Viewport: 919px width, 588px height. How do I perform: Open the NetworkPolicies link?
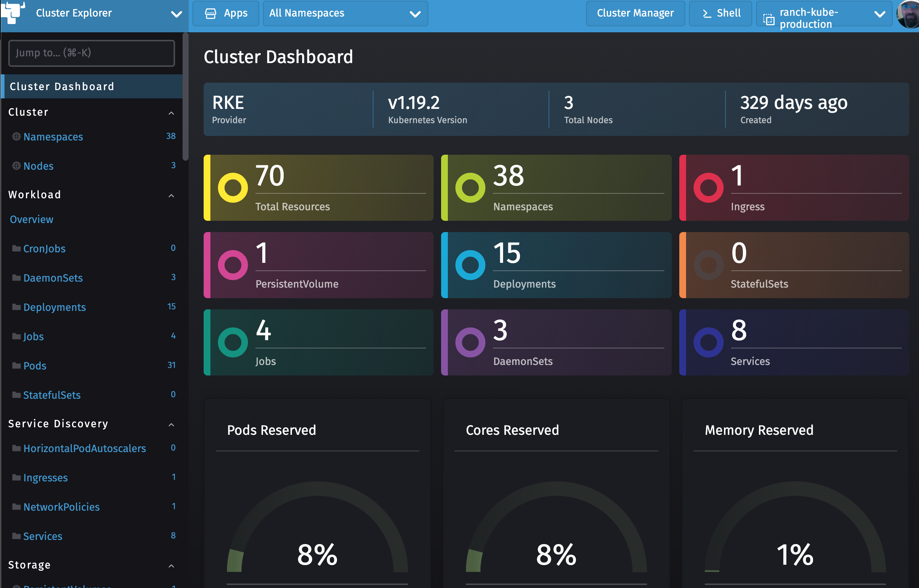click(61, 507)
